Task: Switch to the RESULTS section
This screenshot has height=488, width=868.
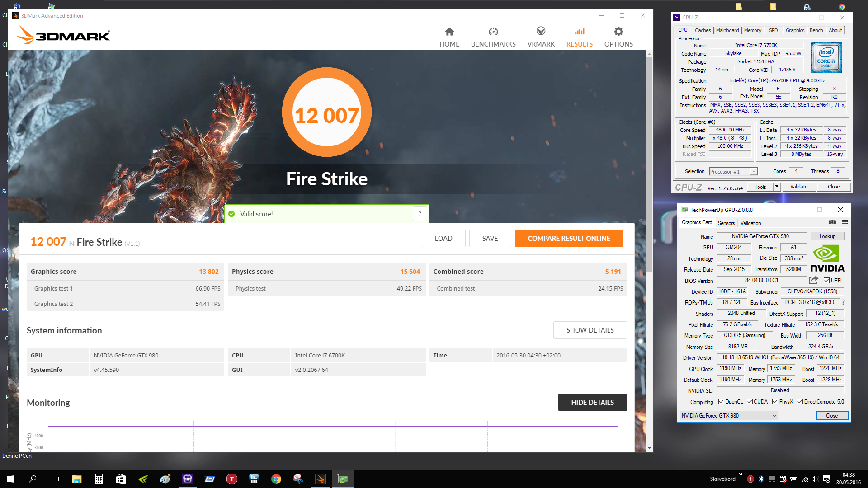Action: (x=579, y=37)
